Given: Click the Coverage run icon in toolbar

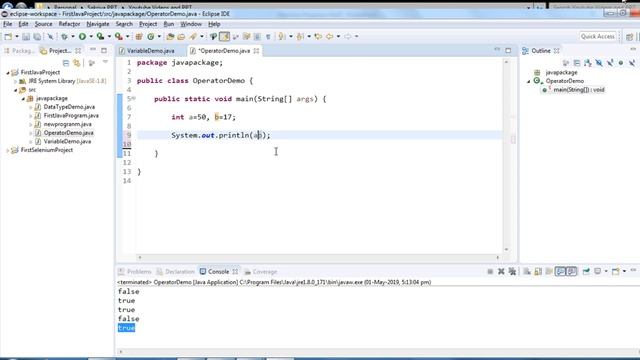Looking at the screenshot, I should [x=100, y=37].
